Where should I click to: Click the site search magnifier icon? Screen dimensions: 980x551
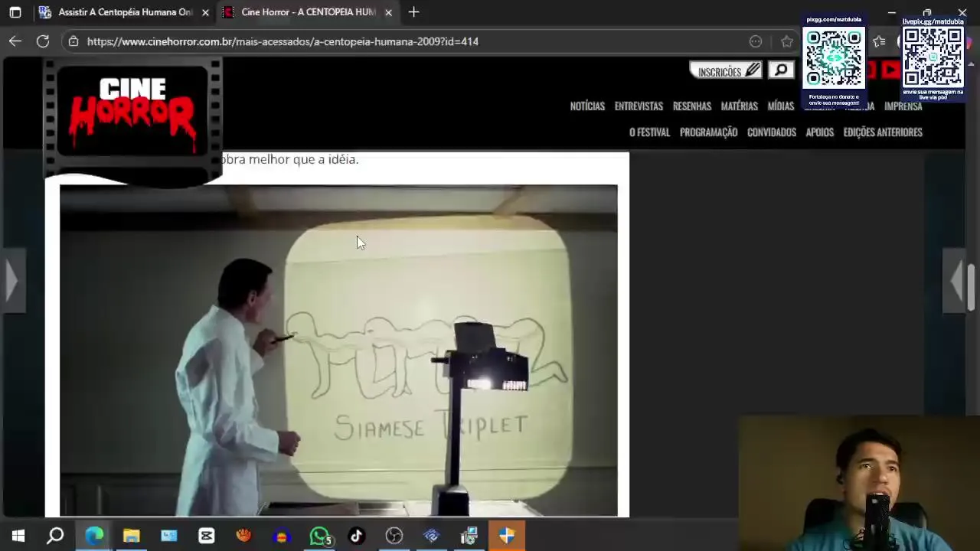[781, 70]
